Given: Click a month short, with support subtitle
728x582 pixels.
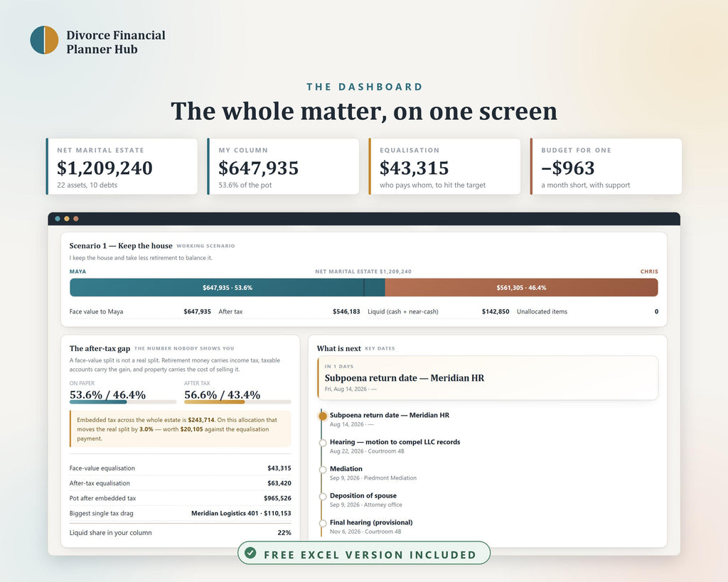Looking at the screenshot, I should 586,185.
